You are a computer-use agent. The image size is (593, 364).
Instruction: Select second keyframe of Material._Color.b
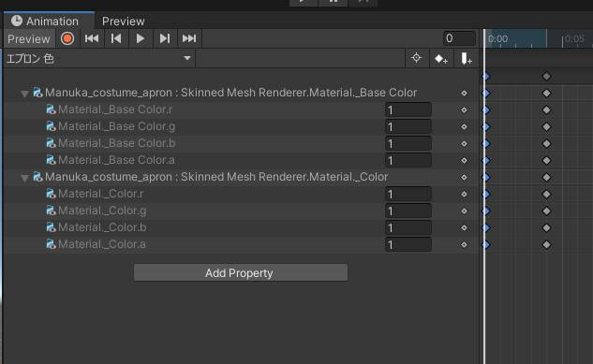[546, 227]
